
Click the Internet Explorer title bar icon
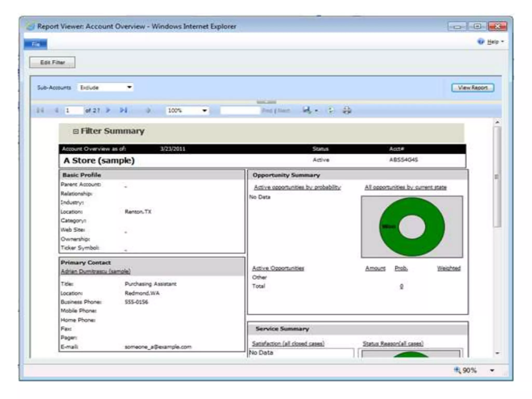point(30,26)
